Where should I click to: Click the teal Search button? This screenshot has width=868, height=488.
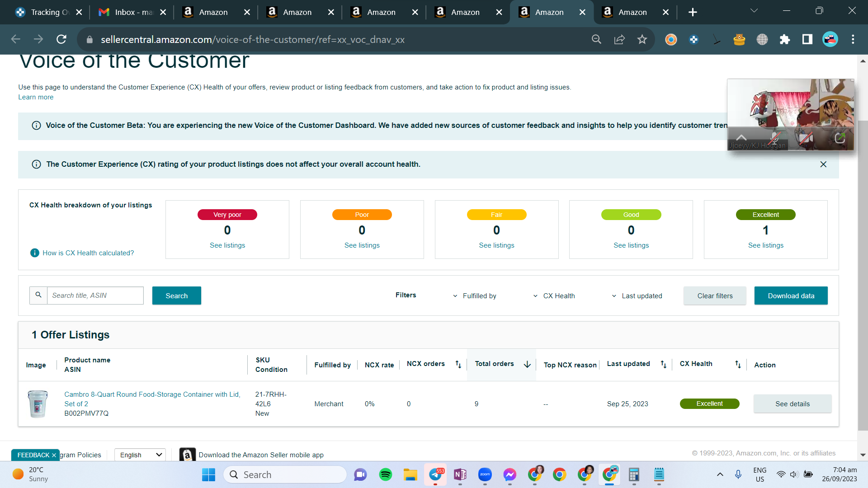click(x=177, y=296)
